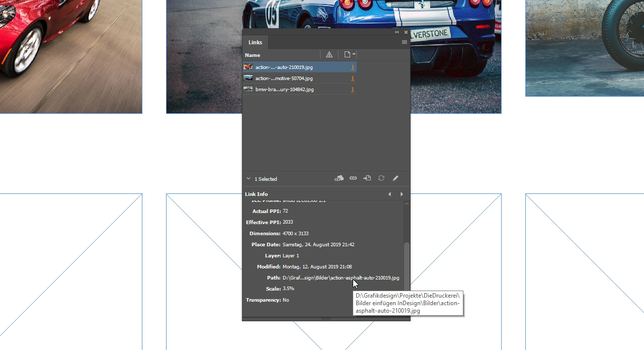Select link bmw-bra...ury-104842.jpg
This screenshot has height=350, width=644.
tap(300, 89)
